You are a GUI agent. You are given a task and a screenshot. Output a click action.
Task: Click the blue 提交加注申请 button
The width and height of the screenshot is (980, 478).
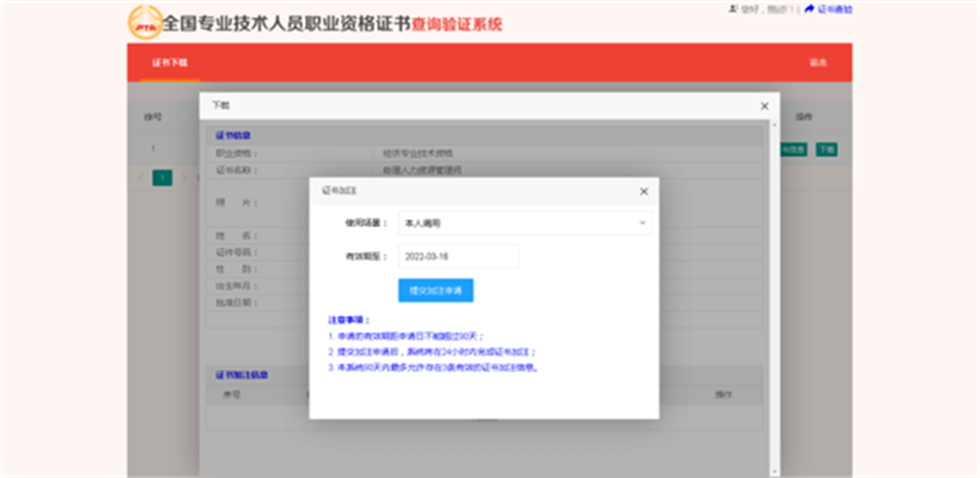(436, 291)
